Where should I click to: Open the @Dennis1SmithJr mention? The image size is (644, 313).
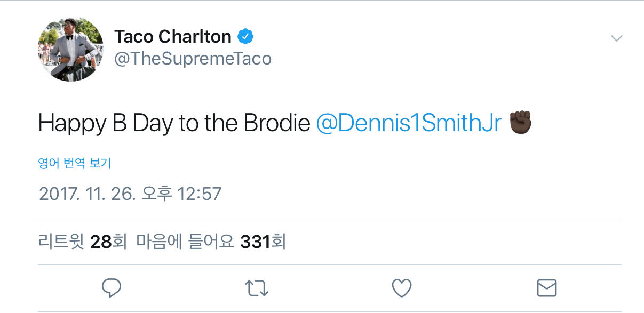click(409, 123)
